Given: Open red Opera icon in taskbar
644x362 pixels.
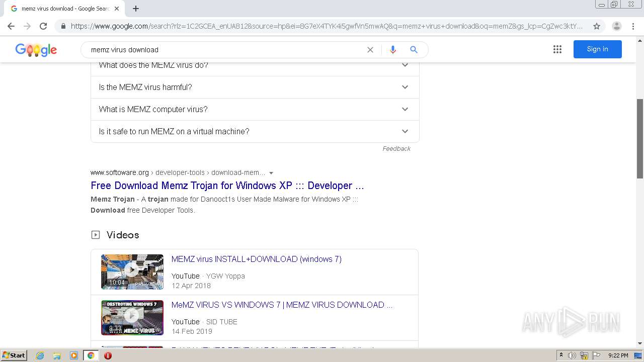Looking at the screenshot, I should (x=108, y=355).
